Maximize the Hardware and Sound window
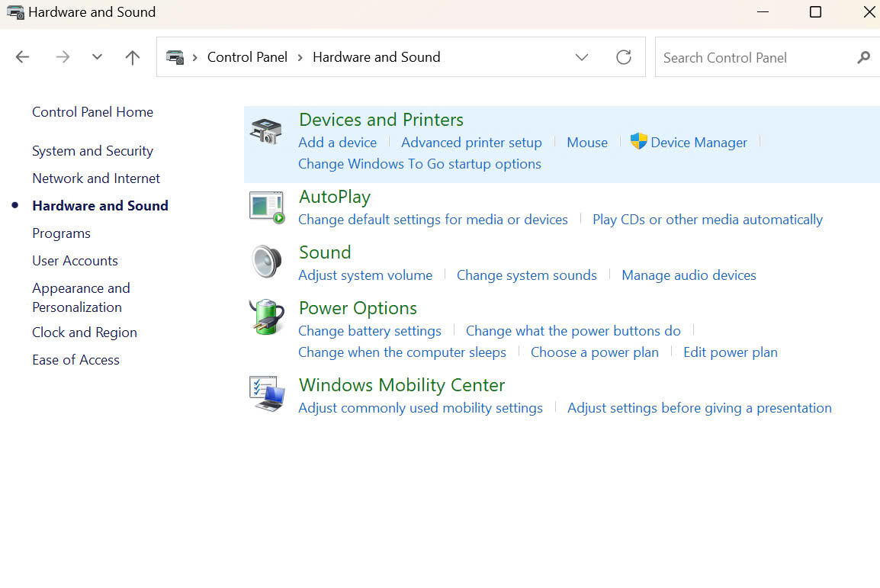Image resolution: width=880 pixels, height=588 pixels. pyautogui.click(x=815, y=11)
